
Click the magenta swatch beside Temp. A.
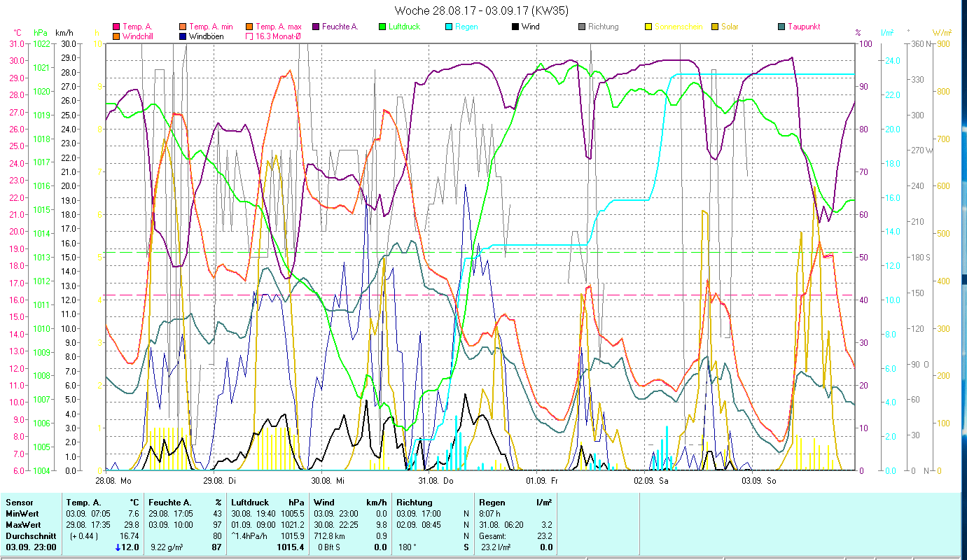click(x=116, y=27)
